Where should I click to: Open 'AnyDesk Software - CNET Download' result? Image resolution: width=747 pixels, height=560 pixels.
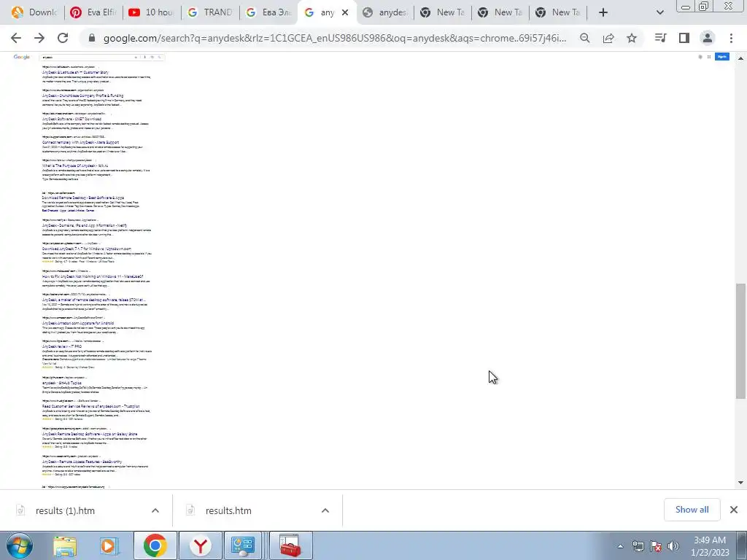click(71, 119)
